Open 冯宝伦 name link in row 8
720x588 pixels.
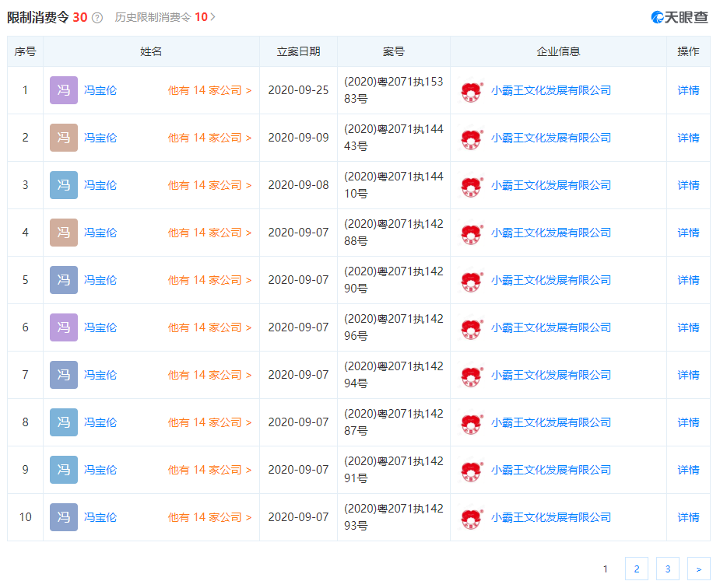click(x=100, y=422)
